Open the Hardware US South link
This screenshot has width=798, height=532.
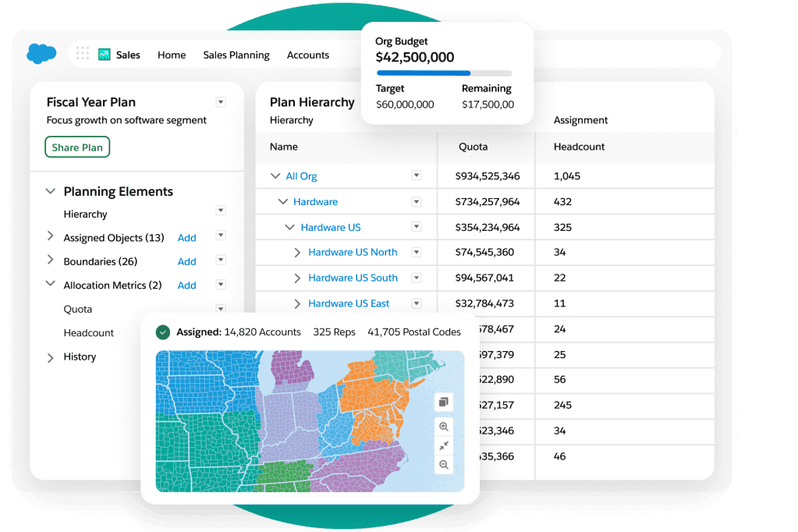353,278
